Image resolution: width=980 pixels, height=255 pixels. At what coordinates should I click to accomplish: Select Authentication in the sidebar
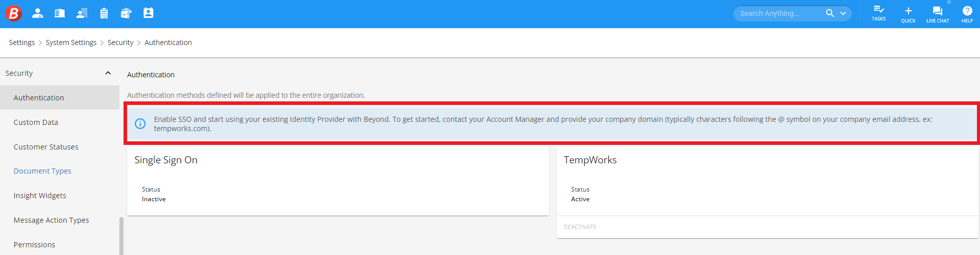[x=59, y=98]
